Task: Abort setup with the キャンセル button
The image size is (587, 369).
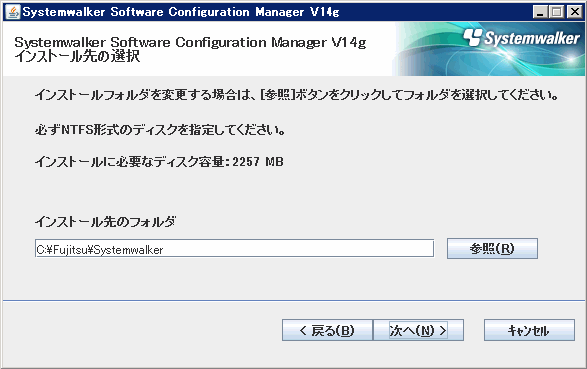Action: pyautogui.click(x=529, y=330)
